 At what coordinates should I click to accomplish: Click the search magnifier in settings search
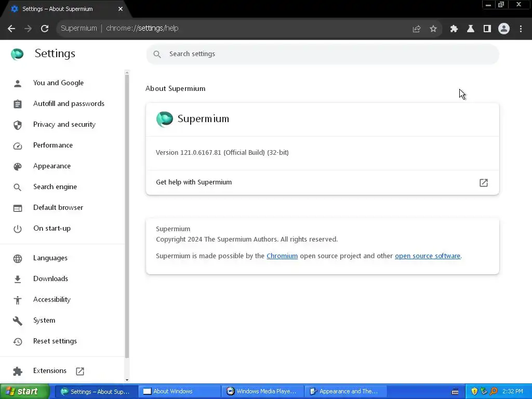157,54
